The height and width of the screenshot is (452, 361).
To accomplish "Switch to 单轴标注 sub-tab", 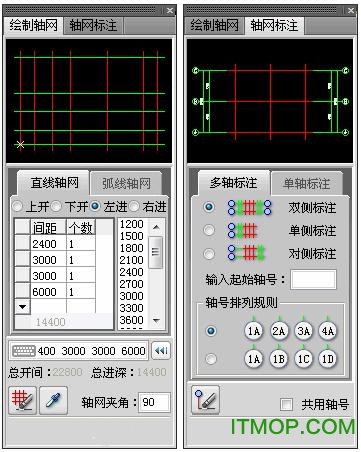I will point(306,184).
